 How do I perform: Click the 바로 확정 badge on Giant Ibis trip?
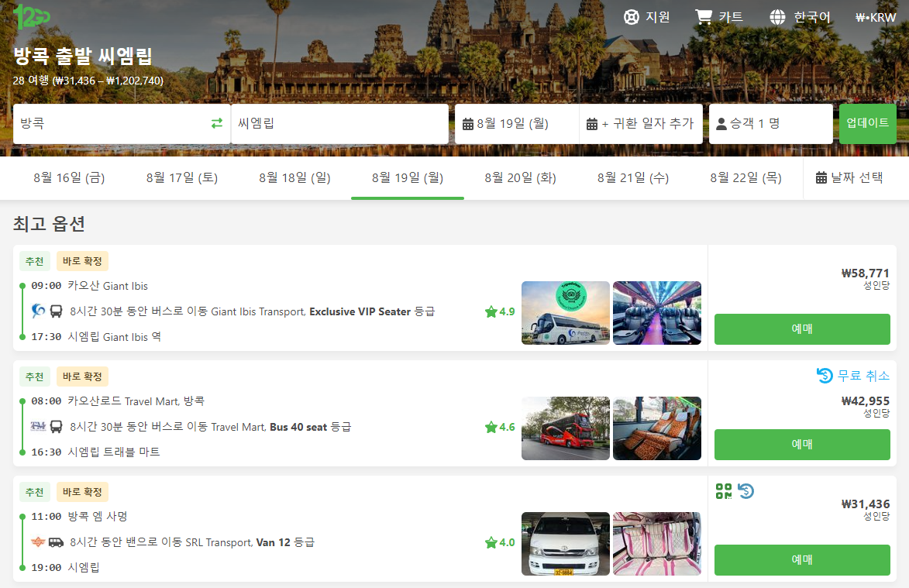point(82,261)
